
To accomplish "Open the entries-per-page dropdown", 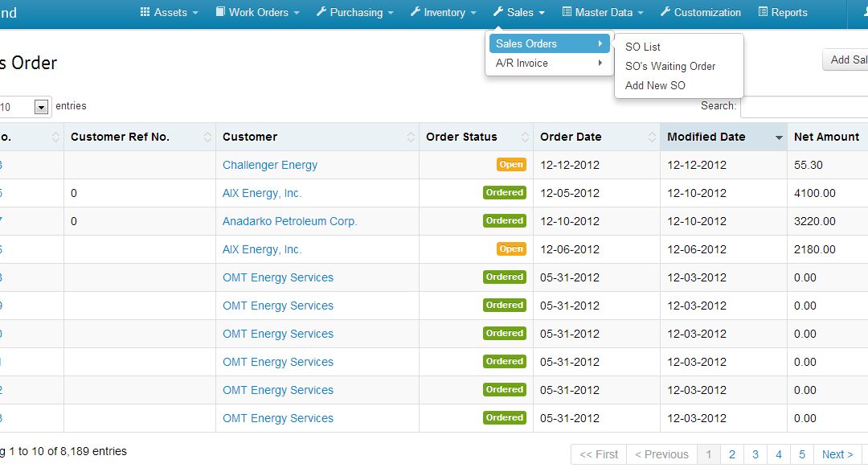I will (x=41, y=106).
